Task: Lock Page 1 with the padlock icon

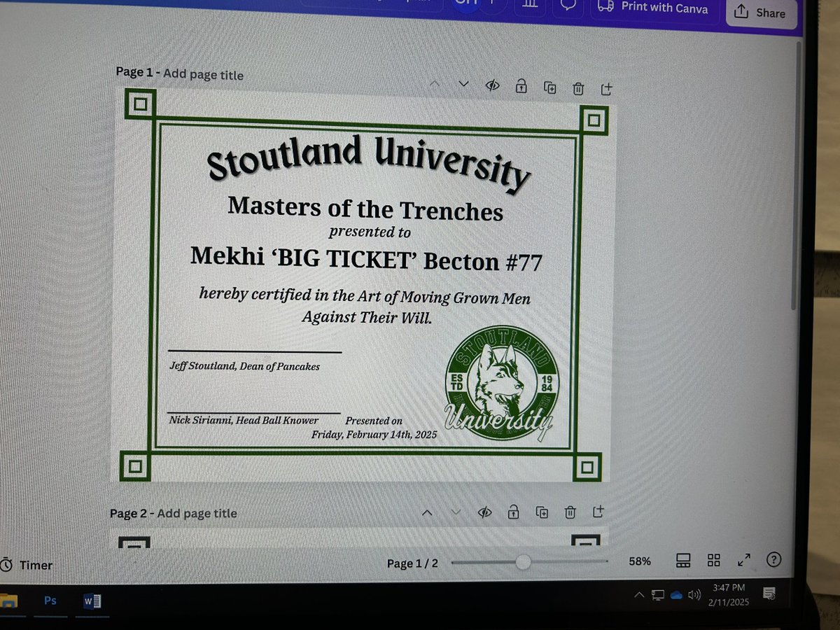Action: tap(521, 86)
